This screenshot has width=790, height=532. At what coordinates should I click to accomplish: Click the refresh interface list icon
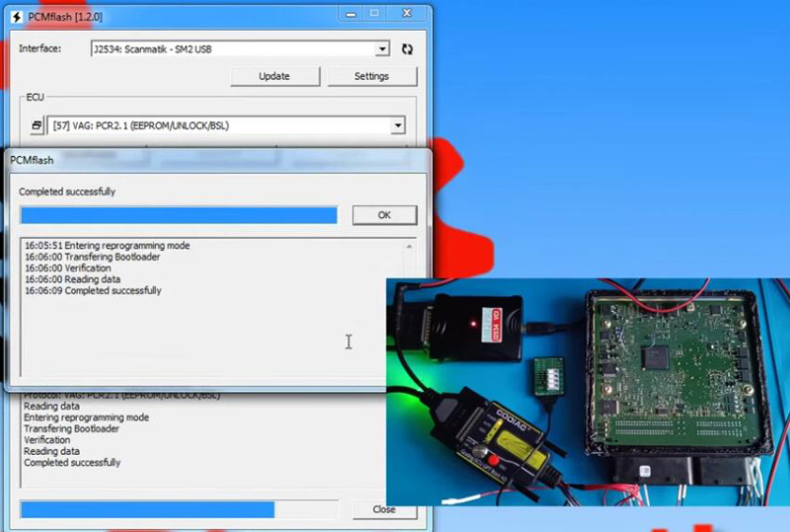tap(407, 49)
